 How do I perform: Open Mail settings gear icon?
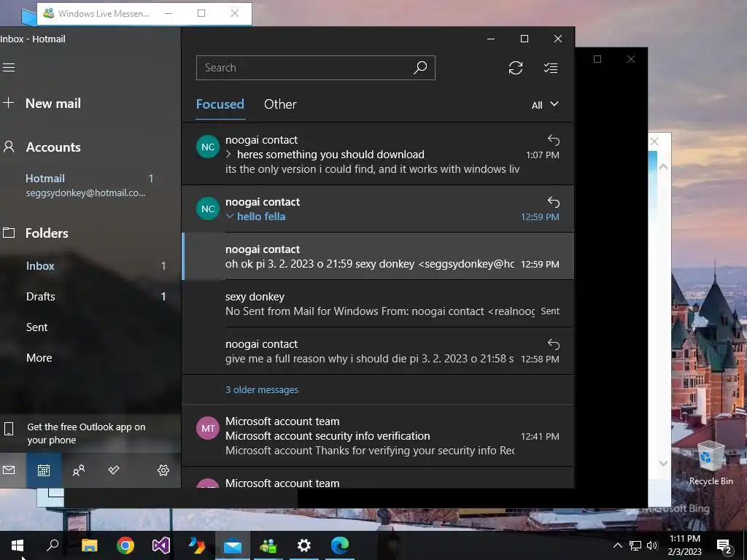coord(163,470)
